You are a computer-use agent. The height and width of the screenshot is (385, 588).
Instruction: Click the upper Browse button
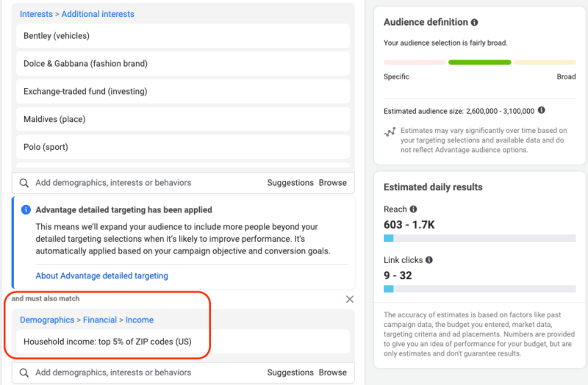(x=333, y=183)
